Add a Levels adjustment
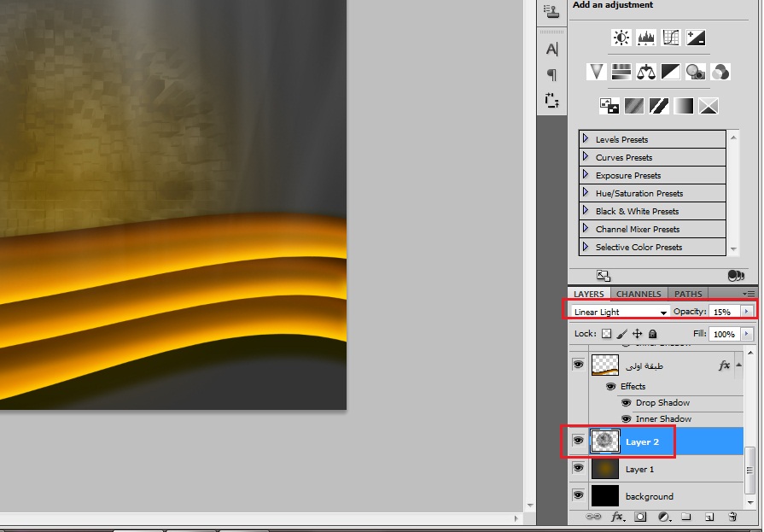This screenshot has width=764, height=532. point(646,38)
